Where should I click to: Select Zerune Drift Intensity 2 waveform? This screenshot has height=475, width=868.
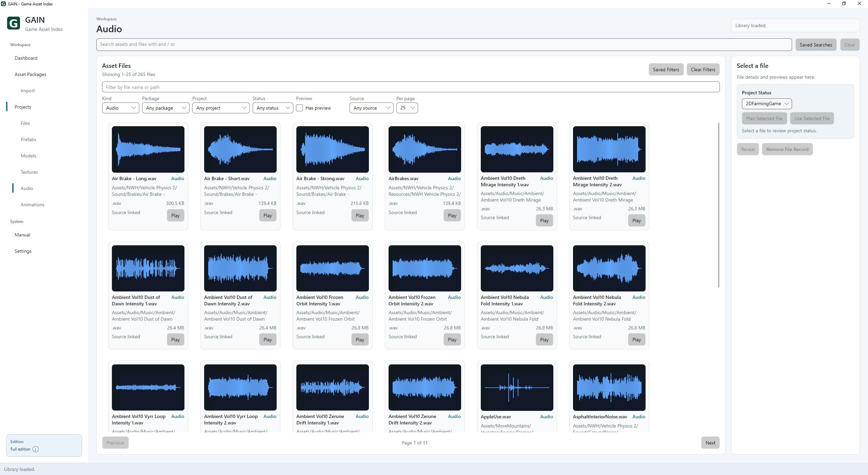(425, 387)
